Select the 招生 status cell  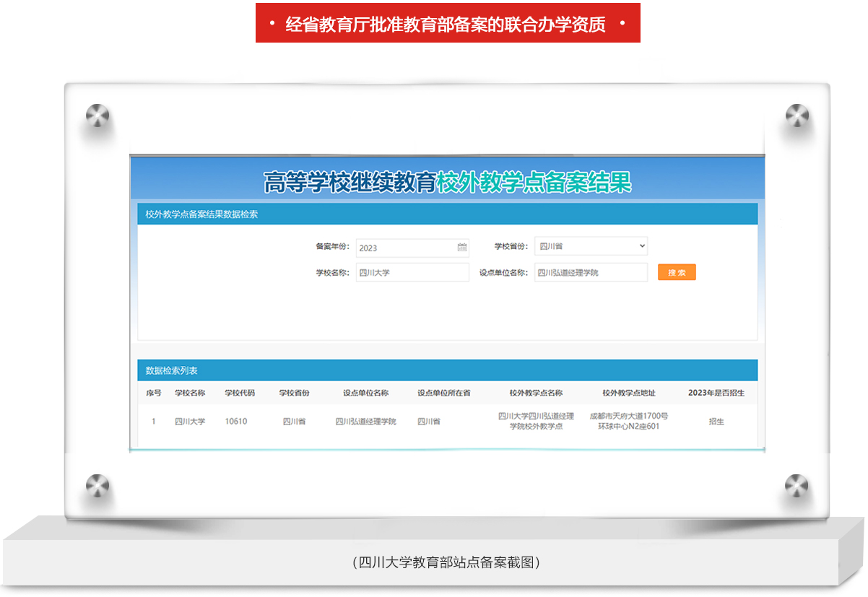pyautogui.click(x=716, y=422)
